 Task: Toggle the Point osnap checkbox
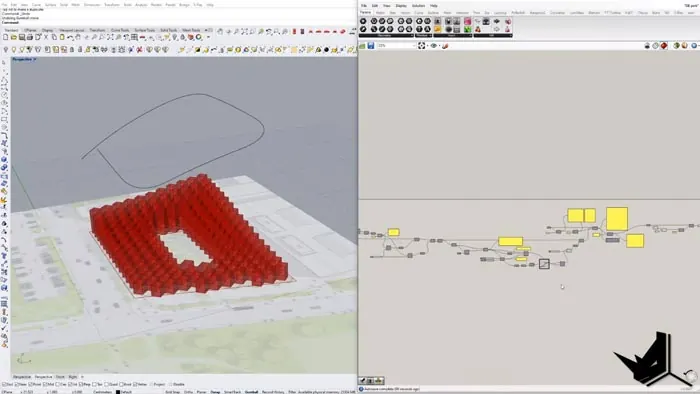(x=30, y=384)
